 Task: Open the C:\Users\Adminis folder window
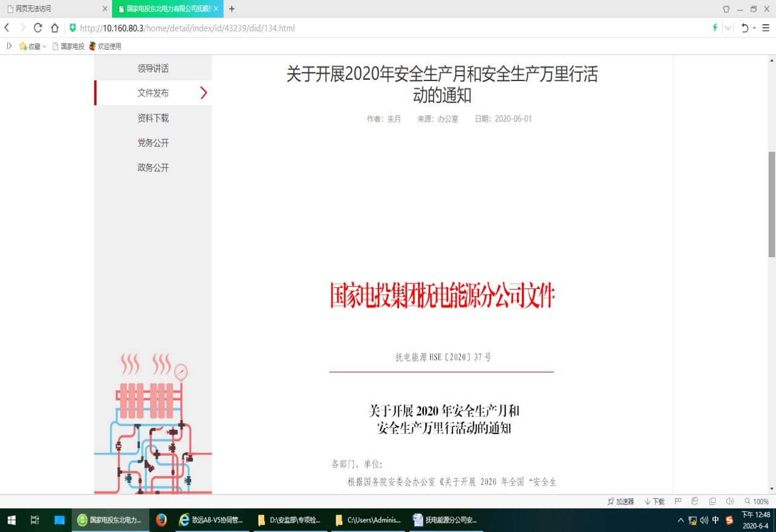367,520
